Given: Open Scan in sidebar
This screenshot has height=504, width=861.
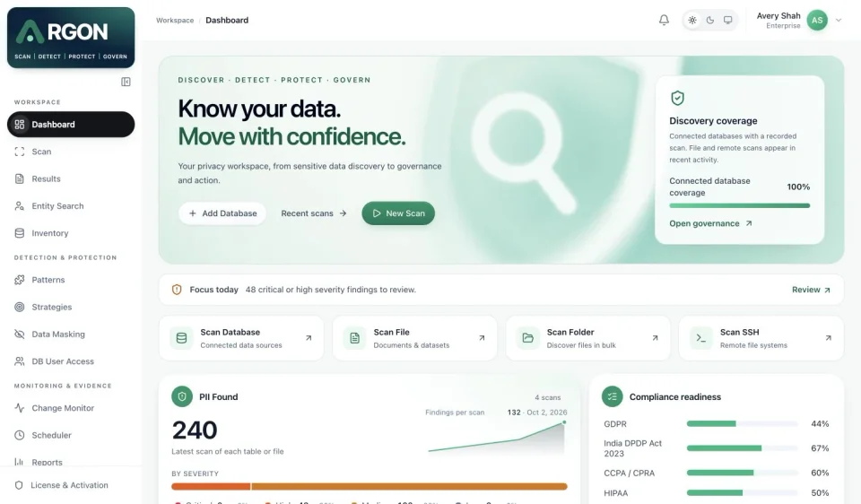Looking at the screenshot, I should pos(71,152).
